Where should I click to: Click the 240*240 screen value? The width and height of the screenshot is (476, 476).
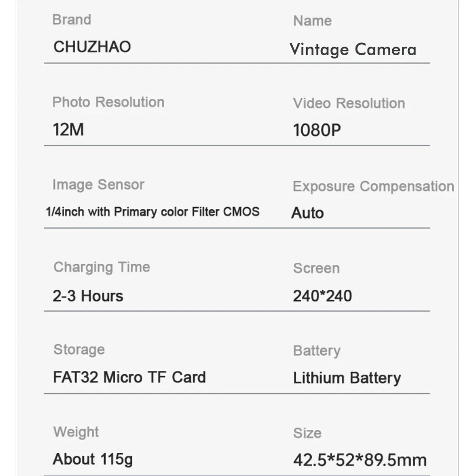(322, 296)
